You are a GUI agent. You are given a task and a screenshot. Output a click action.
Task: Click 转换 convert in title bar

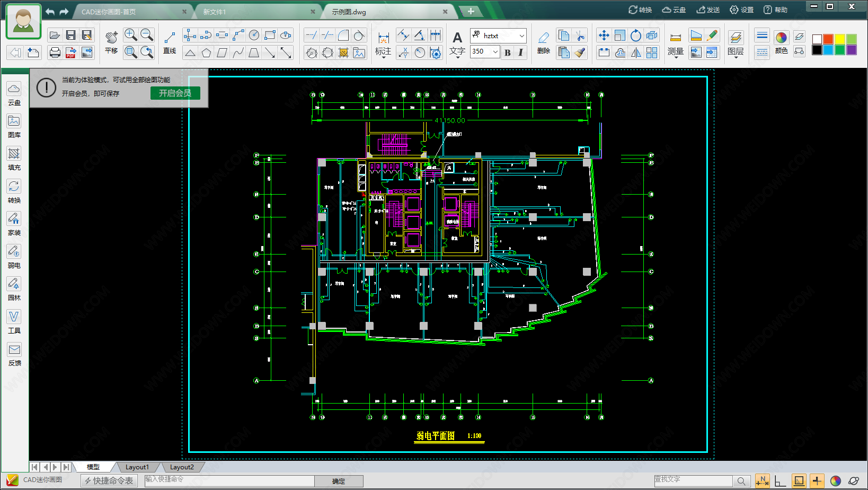tap(640, 10)
